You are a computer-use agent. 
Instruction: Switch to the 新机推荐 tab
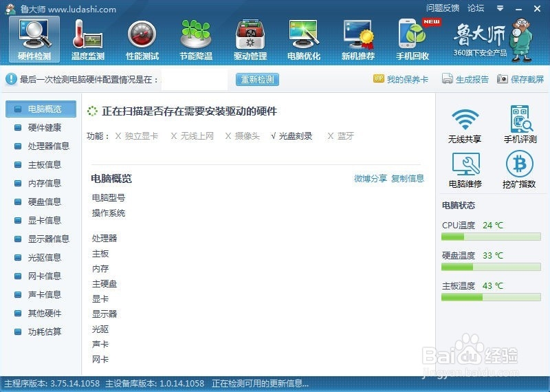tap(358, 40)
